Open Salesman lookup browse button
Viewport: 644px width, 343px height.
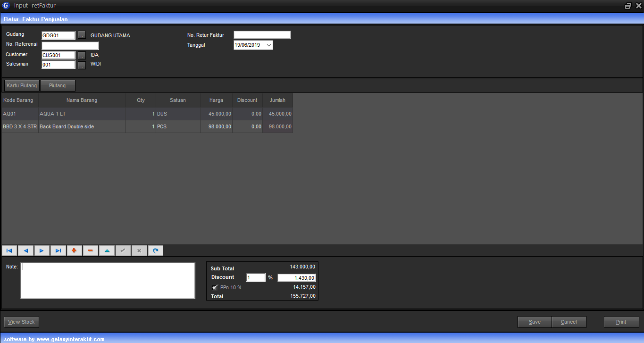tap(82, 65)
